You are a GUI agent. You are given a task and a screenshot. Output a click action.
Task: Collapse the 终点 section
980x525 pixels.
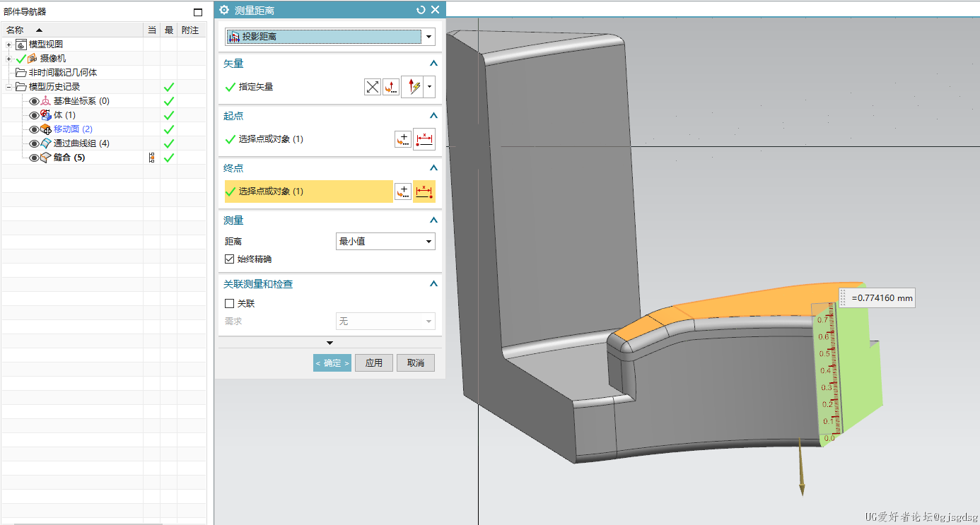tap(433, 168)
